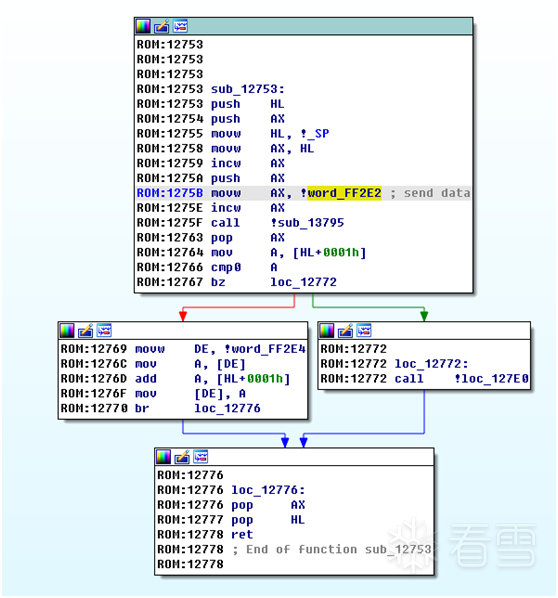Click the color icon of the sub_12753 node
Screen dimensions: 558x598
[x=143, y=26]
